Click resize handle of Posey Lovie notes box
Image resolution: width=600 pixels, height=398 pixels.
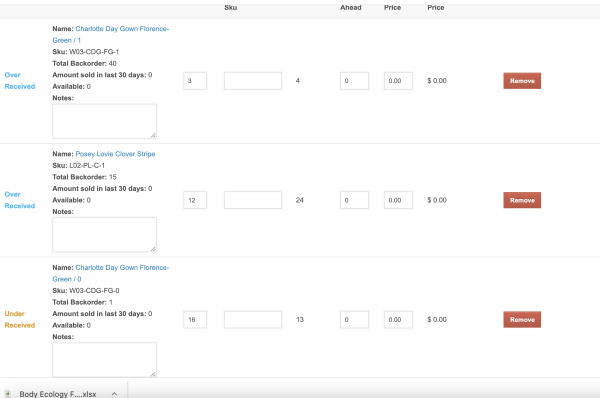point(153,249)
